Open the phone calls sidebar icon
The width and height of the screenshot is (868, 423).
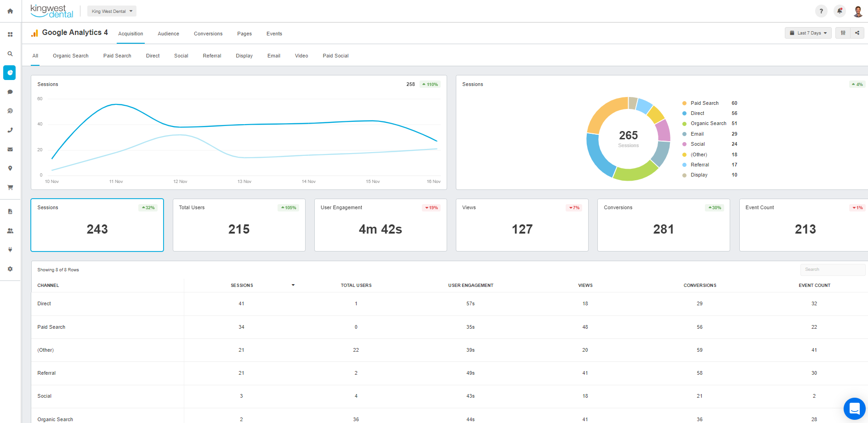[x=10, y=130]
